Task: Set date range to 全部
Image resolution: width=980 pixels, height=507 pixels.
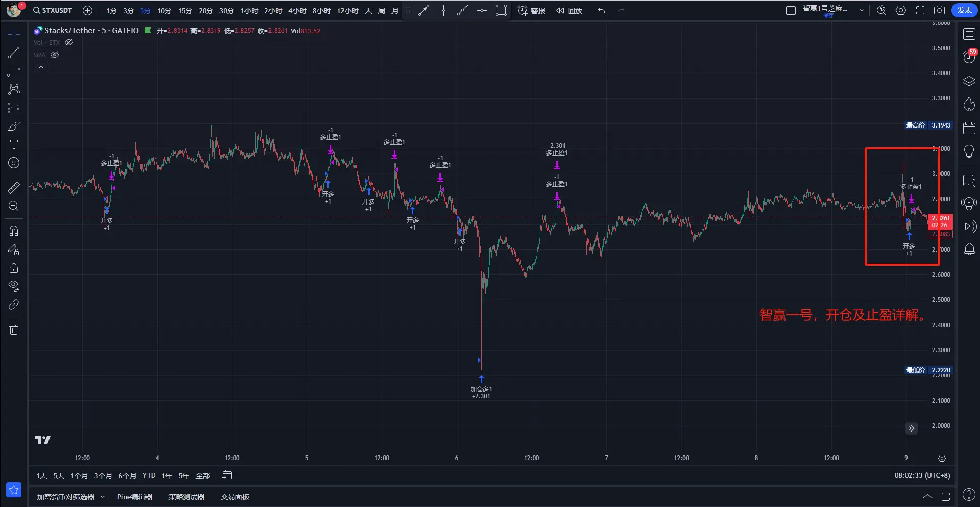Action: coord(203,475)
